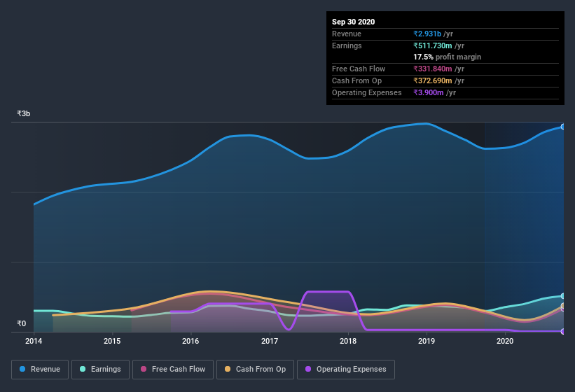
Task: Click the Sep 30 2020 tooltip date
Action: pyautogui.click(x=353, y=22)
